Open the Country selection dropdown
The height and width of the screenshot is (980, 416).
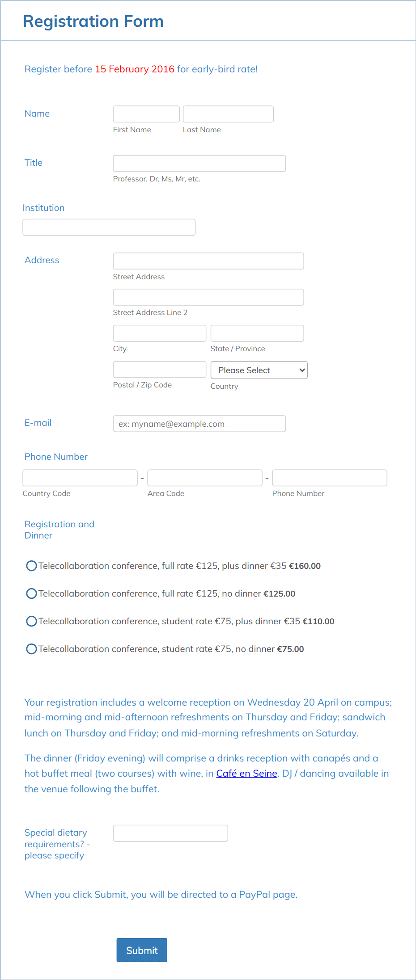click(259, 370)
